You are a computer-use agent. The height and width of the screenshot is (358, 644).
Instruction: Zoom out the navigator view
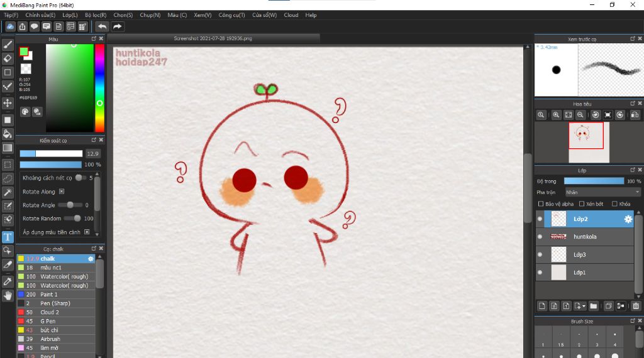tap(580, 115)
